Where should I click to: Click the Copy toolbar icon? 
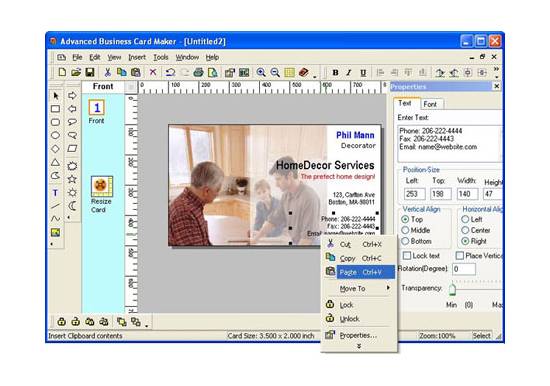pyautogui.click(x=121, y=72)
